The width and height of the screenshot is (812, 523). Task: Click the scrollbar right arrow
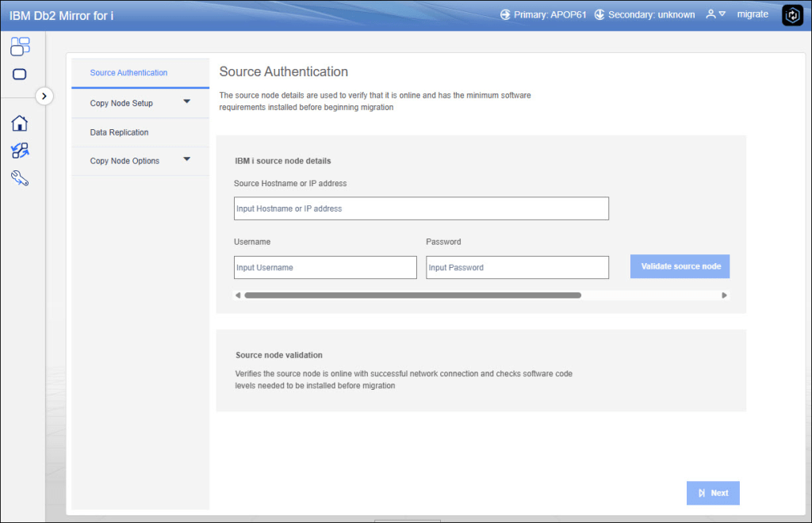724,296
